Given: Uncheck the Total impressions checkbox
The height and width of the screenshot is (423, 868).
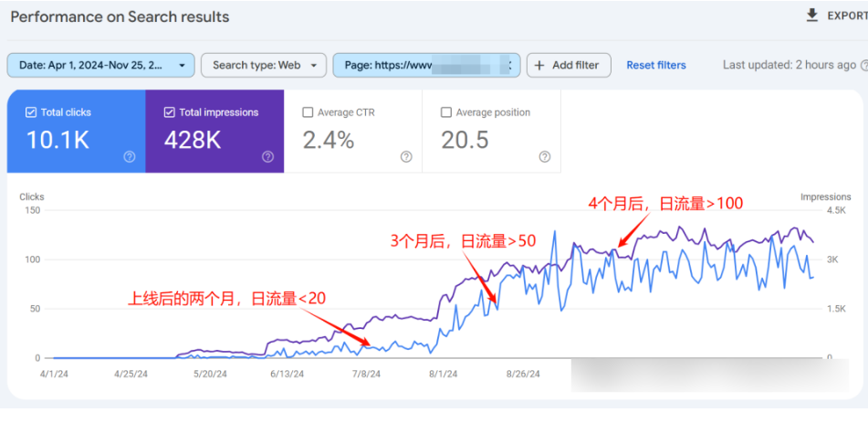Looking at the screenshot, I should click(170, 112).
